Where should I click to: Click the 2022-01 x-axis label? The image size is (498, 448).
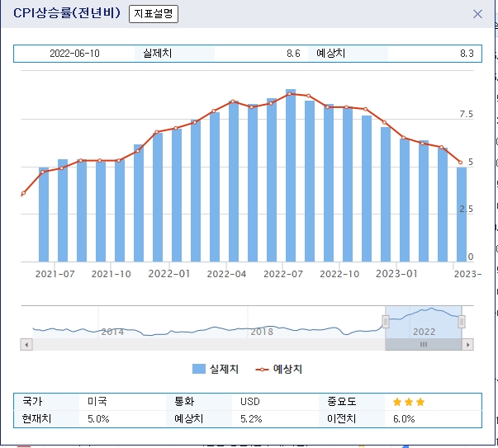coord(169,274)
